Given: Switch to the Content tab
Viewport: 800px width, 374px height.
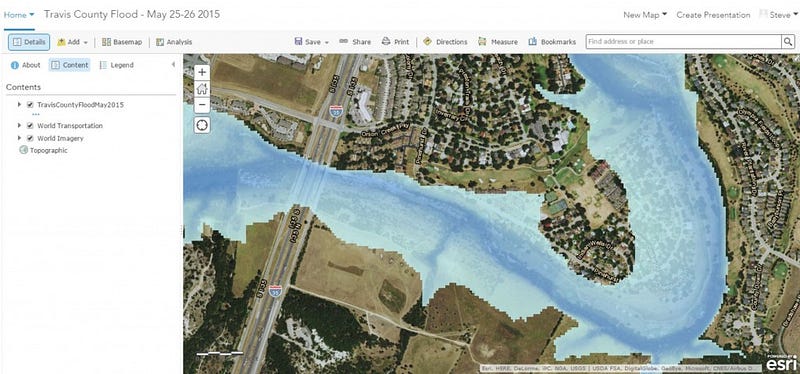Looking at the screenshot, I should 69,65.
